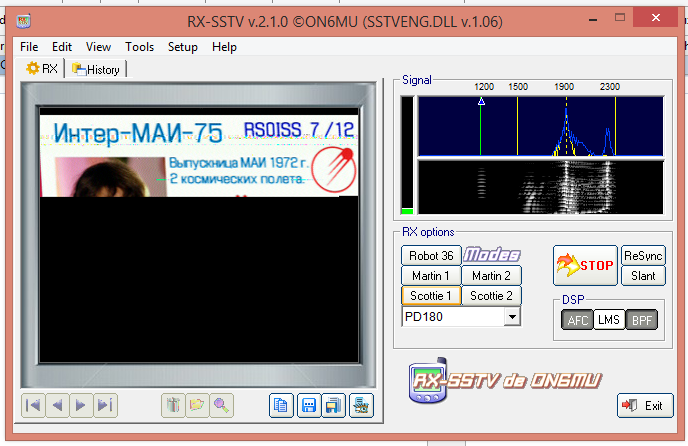The image size is (688, 446).
Task: Click the 1200 Hz sync marker triangle
Action: coord(481,101)
